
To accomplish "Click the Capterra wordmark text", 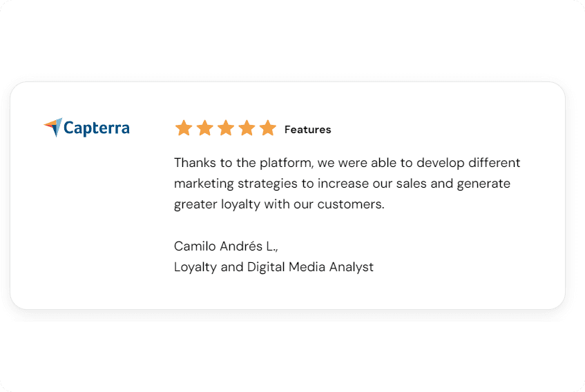I will coord(96,128).
